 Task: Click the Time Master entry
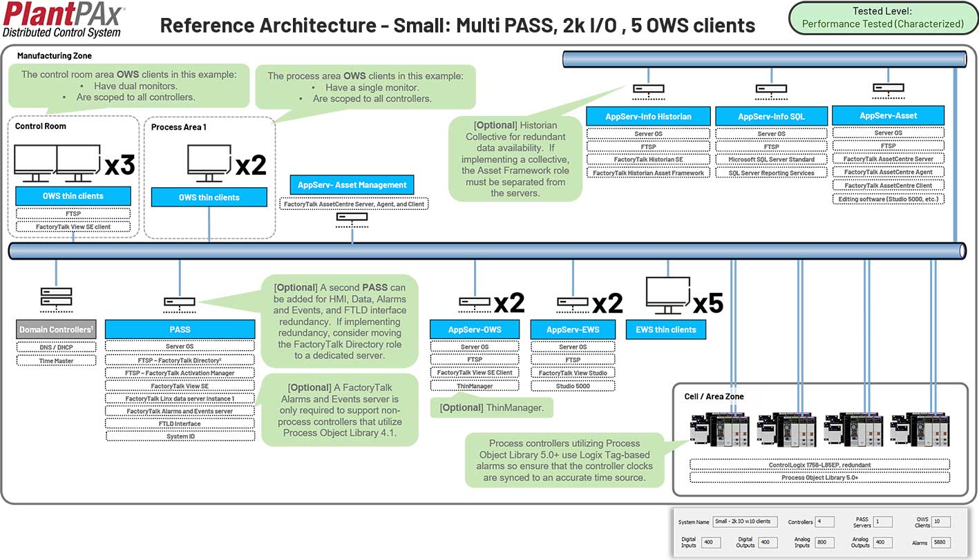coord(55,360)
